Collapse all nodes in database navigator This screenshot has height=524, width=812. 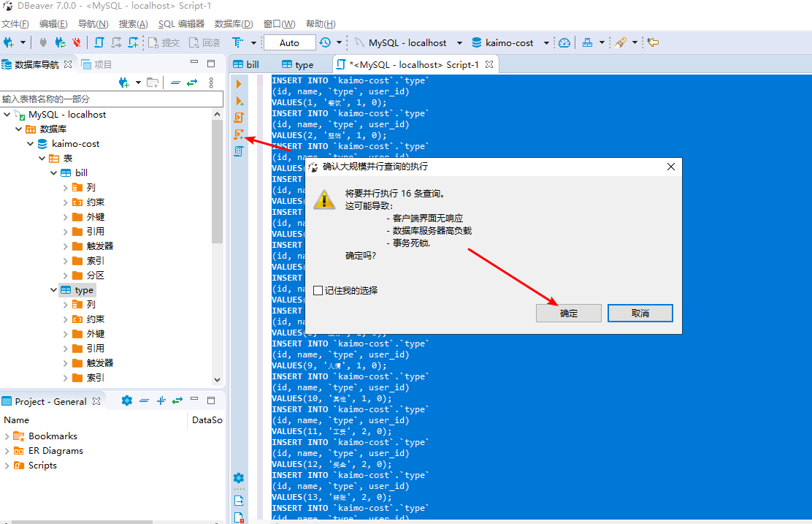tap(175, 83)
